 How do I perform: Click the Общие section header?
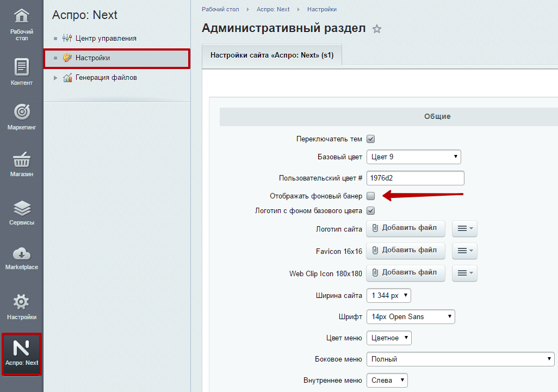[437, 116]
